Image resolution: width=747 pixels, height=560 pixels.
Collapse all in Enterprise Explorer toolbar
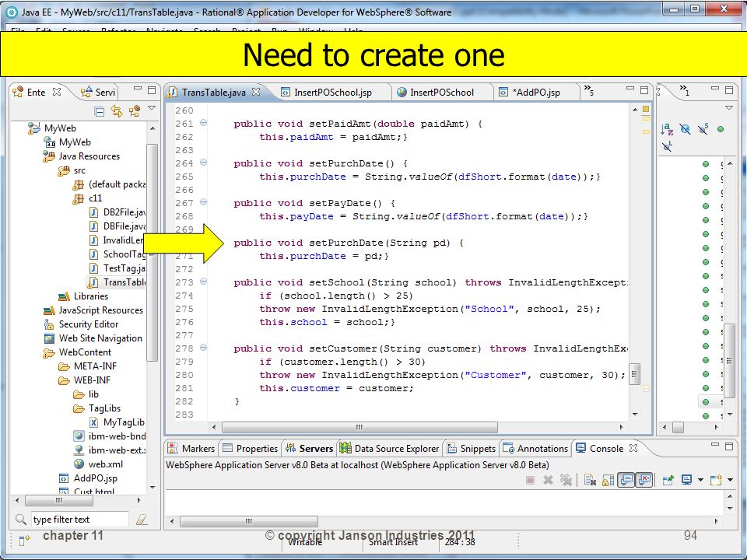(x=99, y=112)
